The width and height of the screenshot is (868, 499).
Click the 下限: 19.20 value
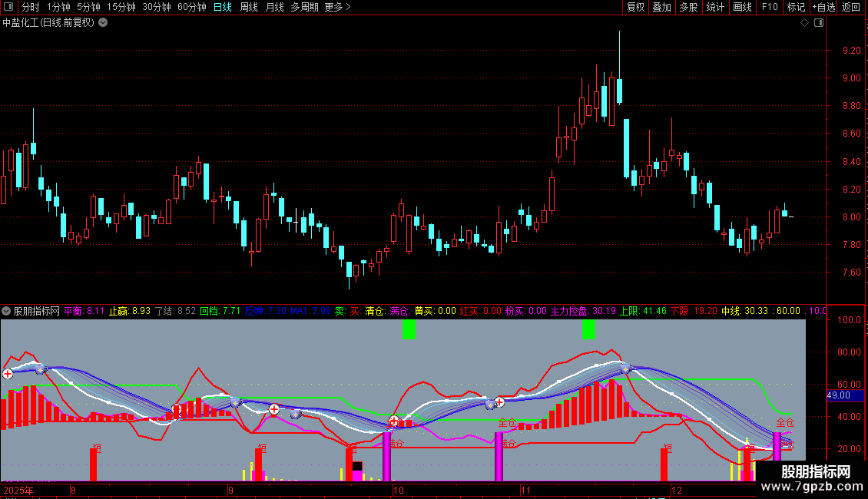pos(694,311)
